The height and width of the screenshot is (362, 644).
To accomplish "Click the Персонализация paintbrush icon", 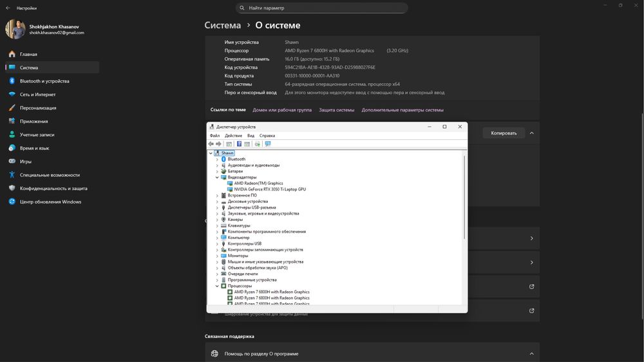I will [12, 108].
